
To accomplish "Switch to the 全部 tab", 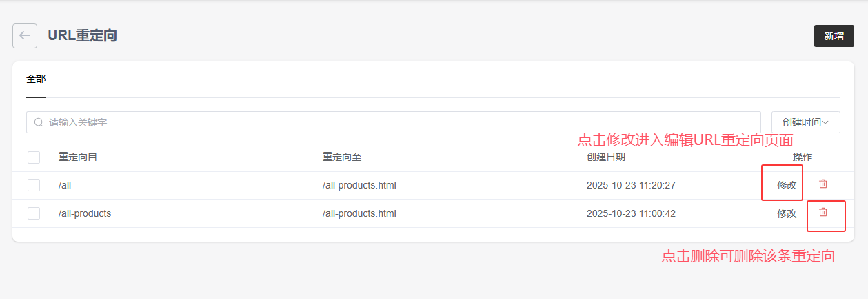I will coord(36,79).
